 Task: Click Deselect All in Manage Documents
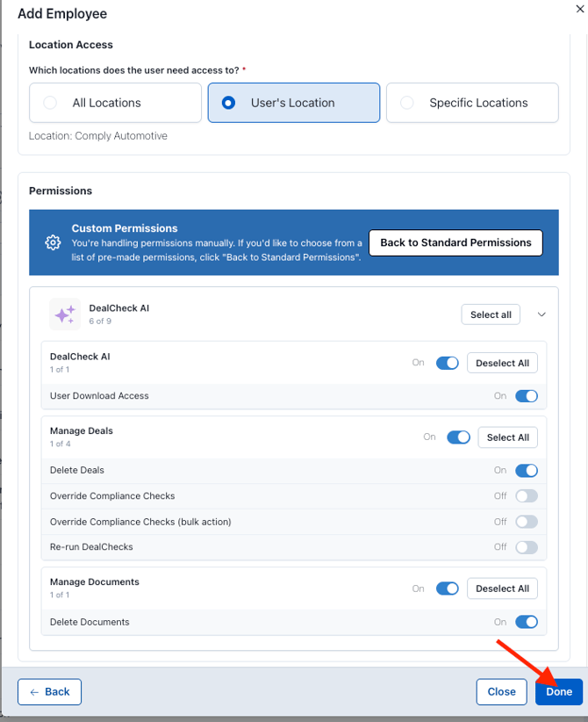pyautogui.click(x=502, y=588)
